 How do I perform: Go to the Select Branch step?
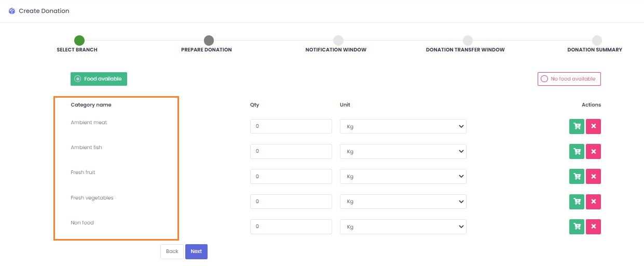79,41
